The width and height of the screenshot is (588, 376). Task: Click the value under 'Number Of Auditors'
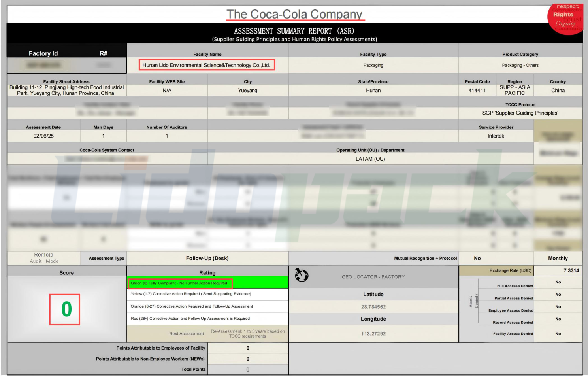pyautogui.click(x=167, y=136)
